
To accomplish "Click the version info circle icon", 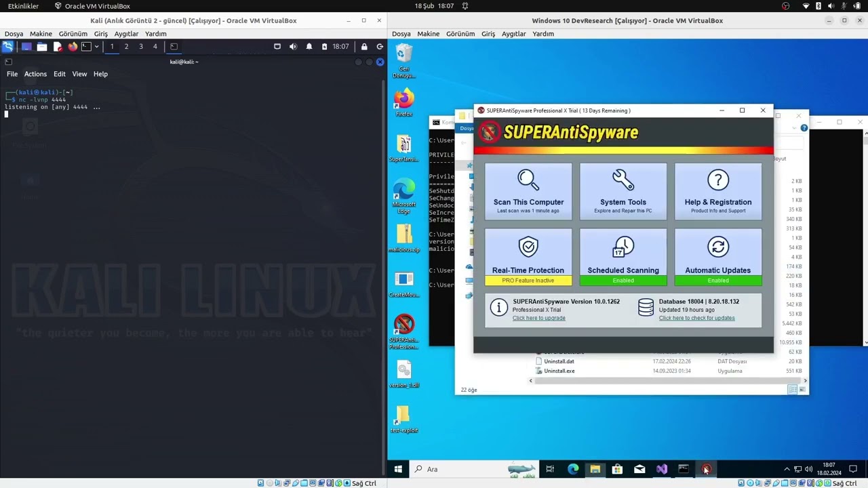I will pyautogui.click(x=498, y=308).
